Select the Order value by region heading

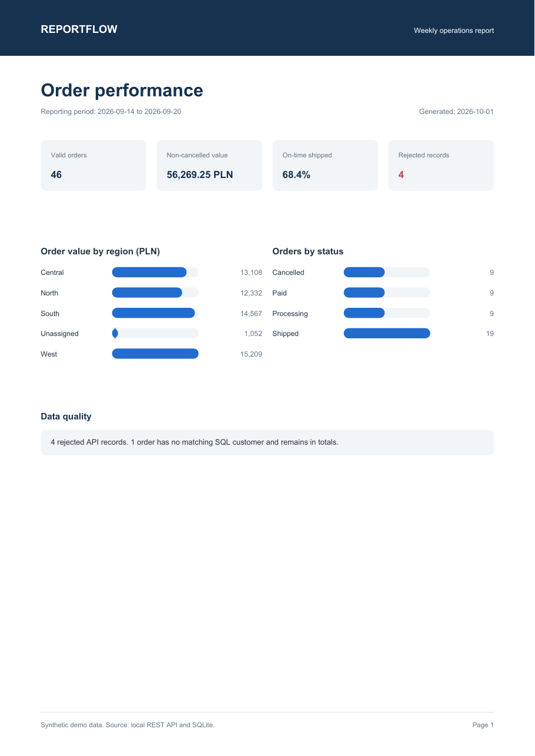[101, 251]
